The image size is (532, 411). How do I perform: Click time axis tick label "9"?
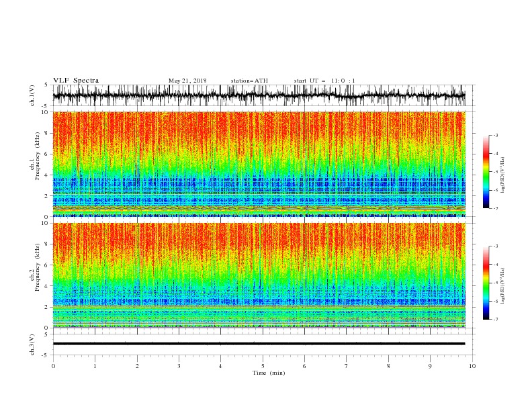pyautogui.click(x=430, y=366)
